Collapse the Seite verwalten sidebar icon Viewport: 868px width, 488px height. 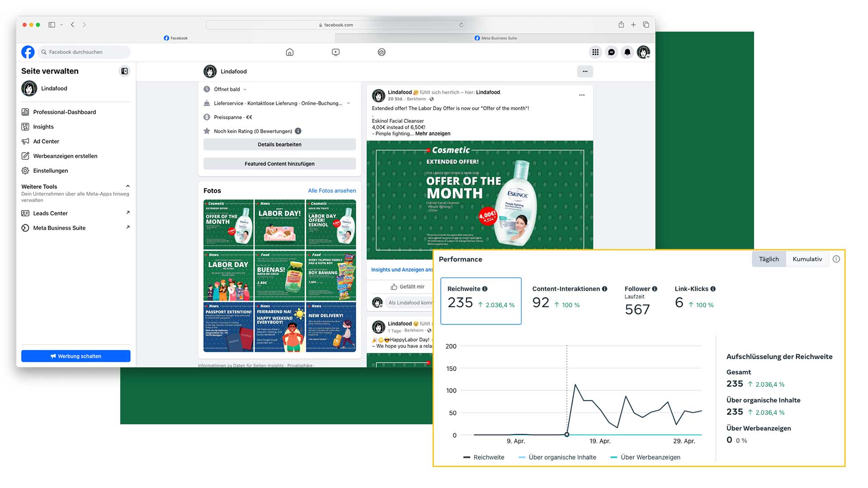(x=124, y=71)
